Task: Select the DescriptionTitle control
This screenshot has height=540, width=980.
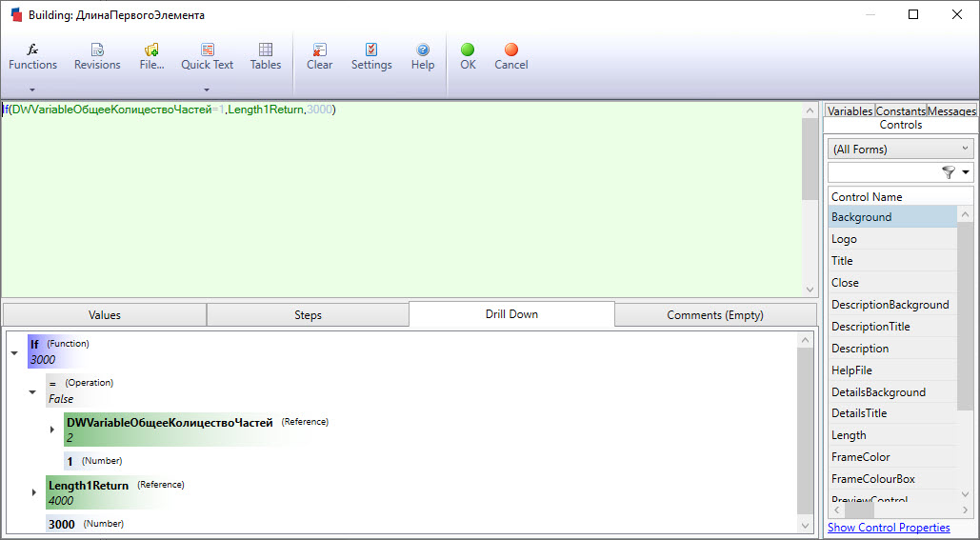Action: (892, 327)
